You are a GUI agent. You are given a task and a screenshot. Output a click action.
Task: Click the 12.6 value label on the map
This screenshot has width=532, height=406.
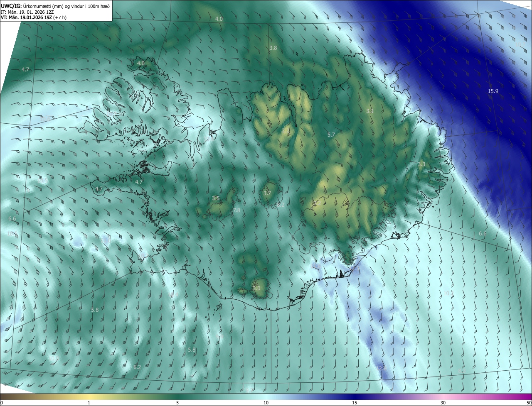pyautogui.click(x=381, y=368)
